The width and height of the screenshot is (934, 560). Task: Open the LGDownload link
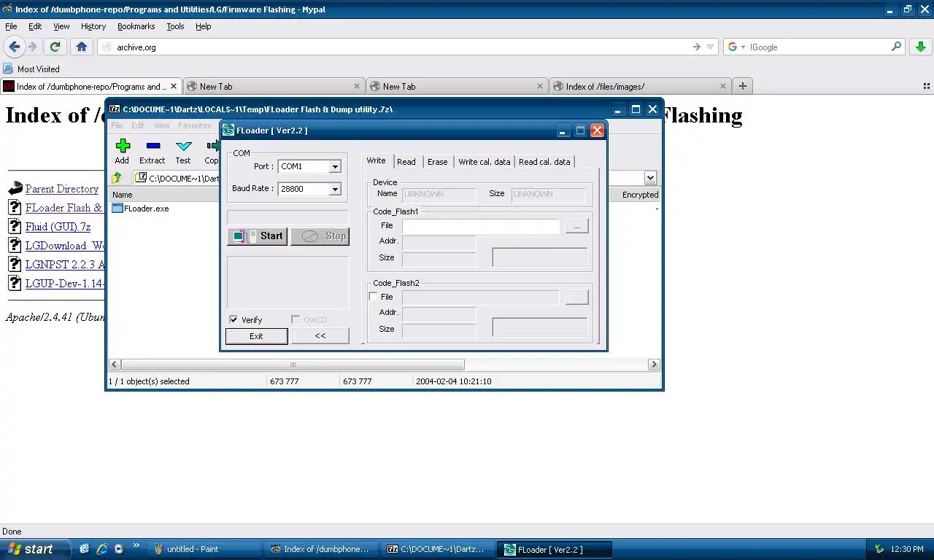click(x=65, y=246)
